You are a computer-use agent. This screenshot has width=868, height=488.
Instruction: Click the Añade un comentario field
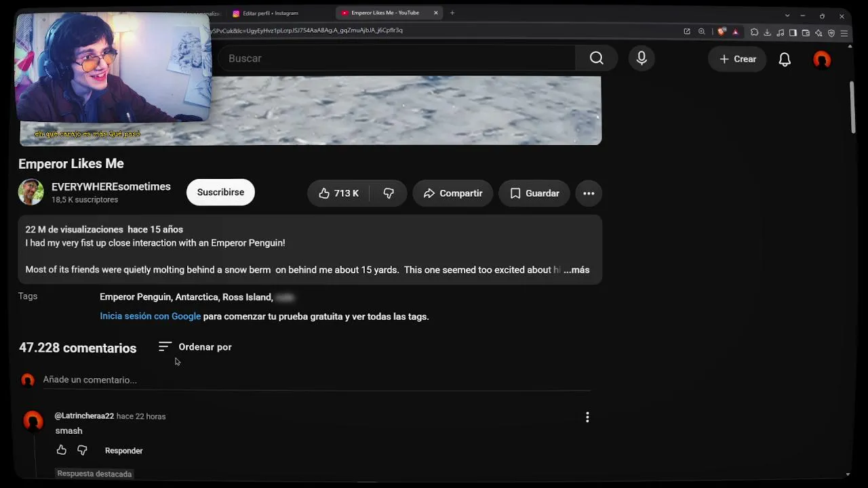(x=317, y=380)
